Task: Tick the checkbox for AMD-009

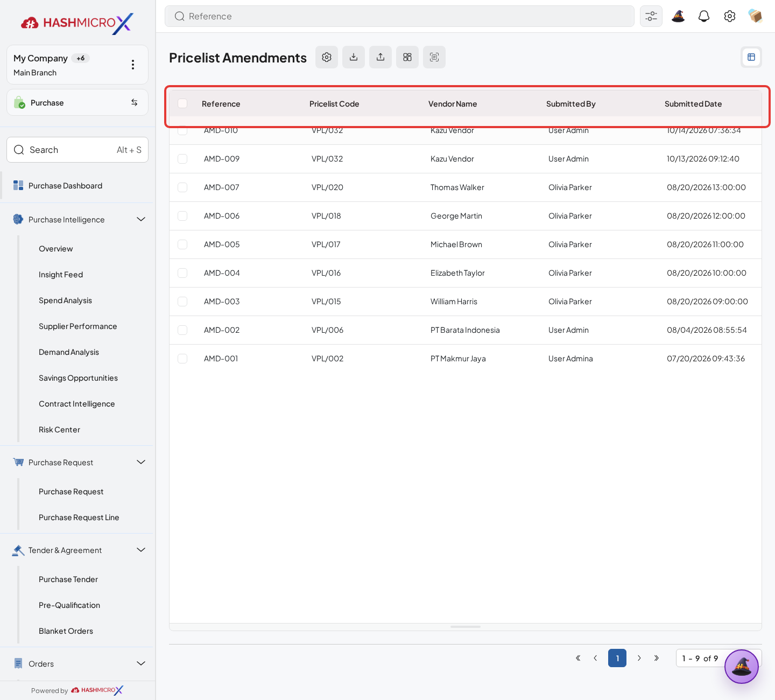Action: point(182,159)
